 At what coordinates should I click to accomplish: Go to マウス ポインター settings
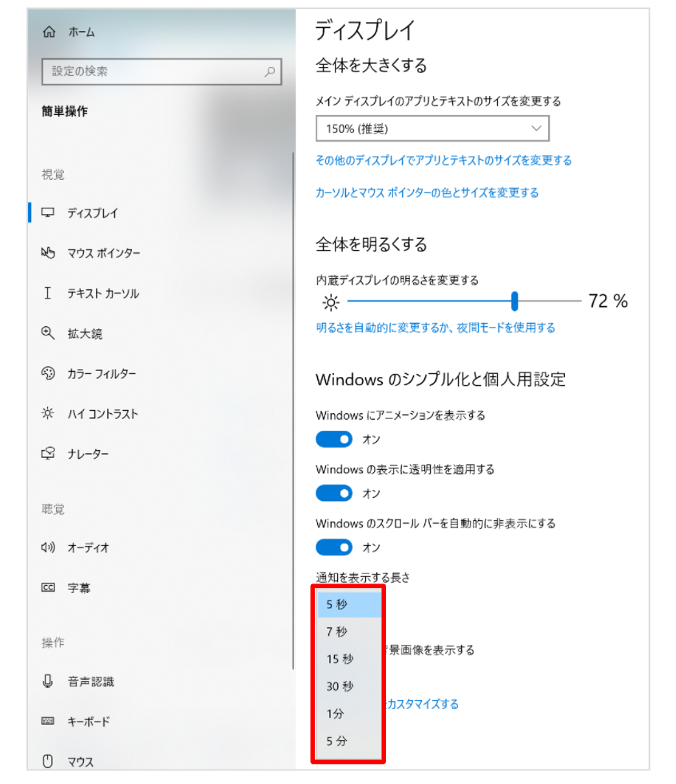[x=104, y=253]
